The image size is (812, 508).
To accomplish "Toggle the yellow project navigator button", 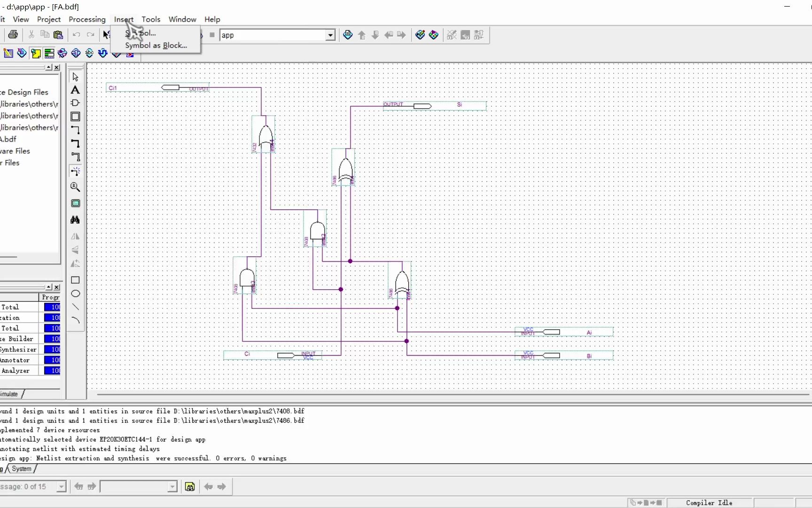I will 36,53.
